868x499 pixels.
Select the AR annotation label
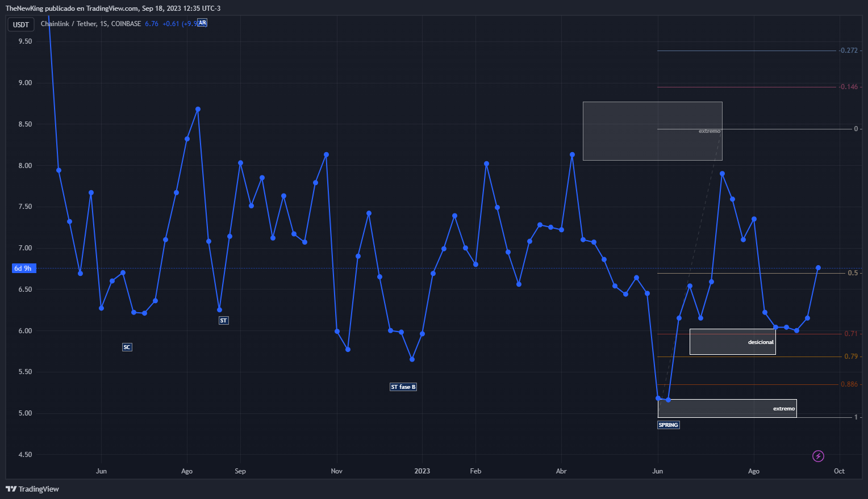[202, 23]
